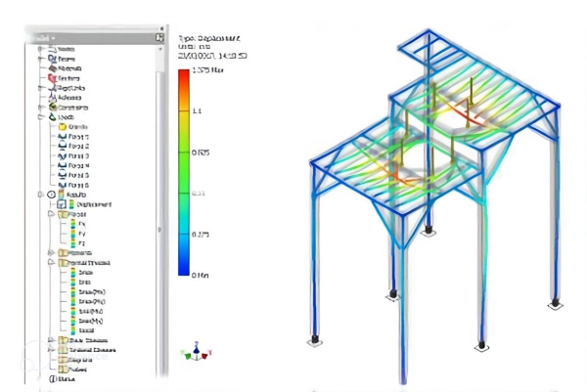This screenshot has height=392, width=587.
Task: Click the Forces folder icon
Action: click(63, 214)
